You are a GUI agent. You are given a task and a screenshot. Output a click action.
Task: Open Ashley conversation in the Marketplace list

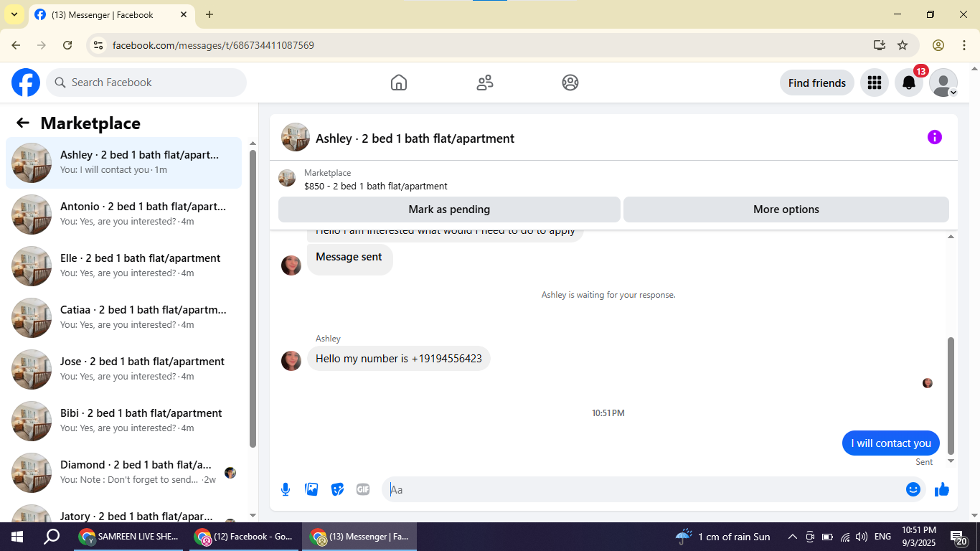click(124, 163)
